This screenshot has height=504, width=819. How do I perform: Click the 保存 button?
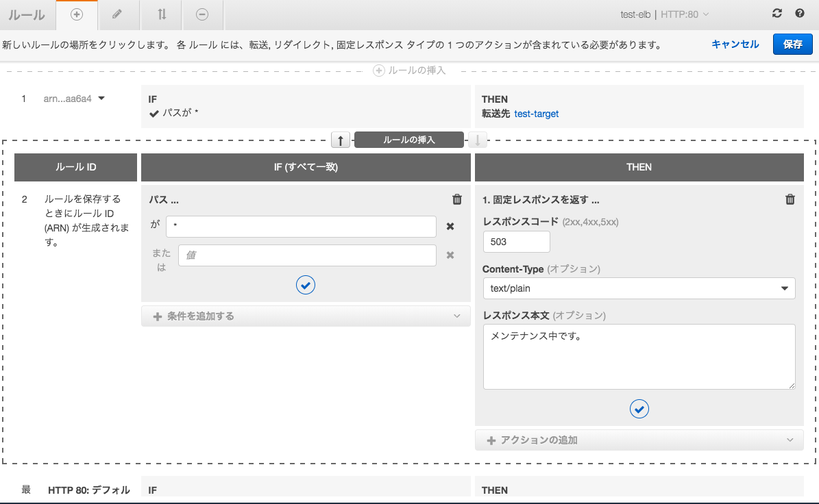(792, 45)
